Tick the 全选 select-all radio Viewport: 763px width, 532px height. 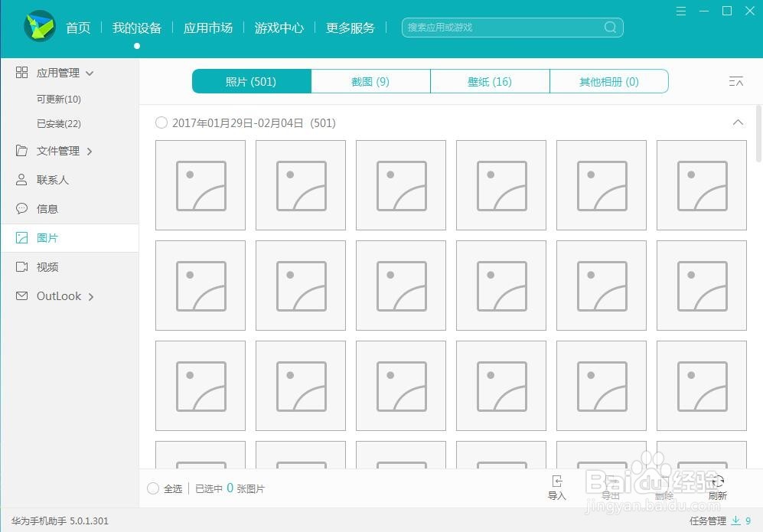point(153,488)
